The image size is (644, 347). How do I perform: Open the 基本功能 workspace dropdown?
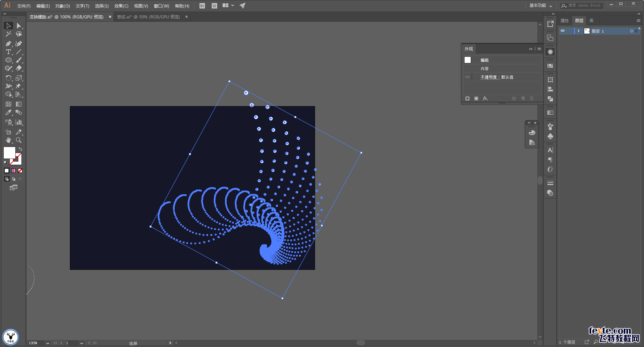tap(540, 5)
